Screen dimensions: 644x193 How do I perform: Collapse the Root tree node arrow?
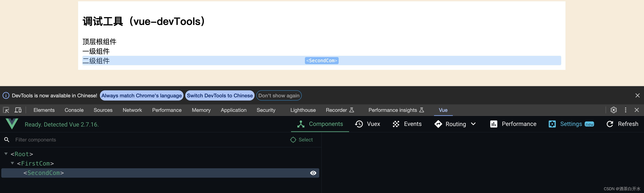pos(6,154)
